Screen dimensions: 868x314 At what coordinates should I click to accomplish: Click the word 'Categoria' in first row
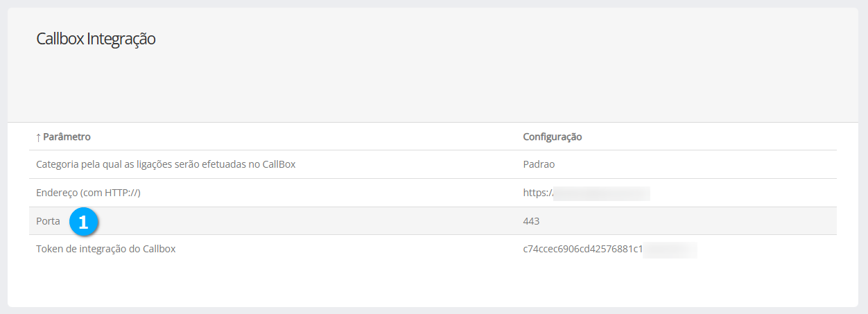[x=58, y=165]
